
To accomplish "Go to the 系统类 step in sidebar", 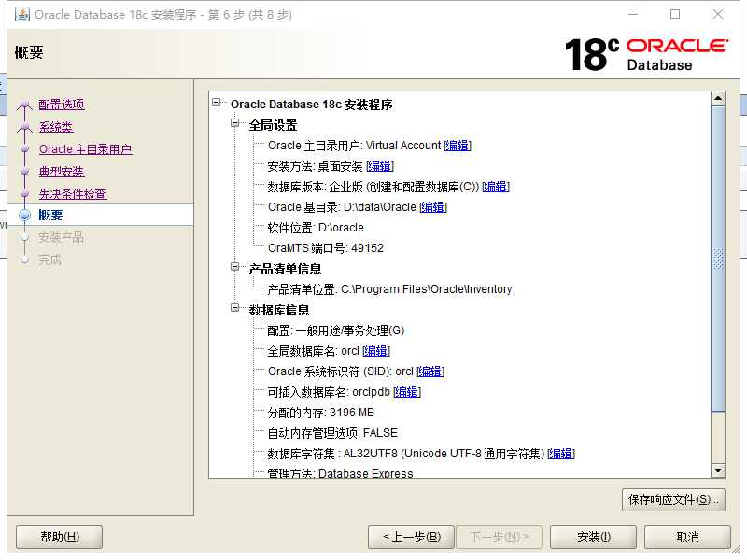I will 56,127.
